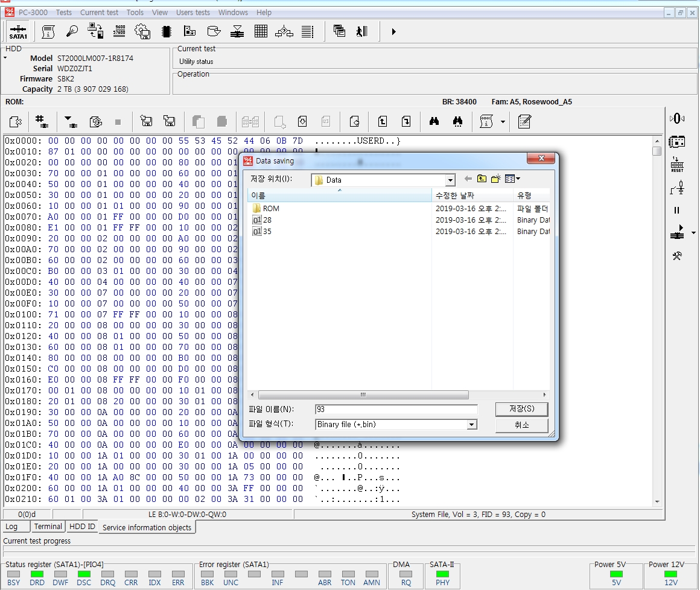Screen dimensions: 700x590
Task: Click the grid table icon in main toolbar
Action: click(x=261, y=31)
